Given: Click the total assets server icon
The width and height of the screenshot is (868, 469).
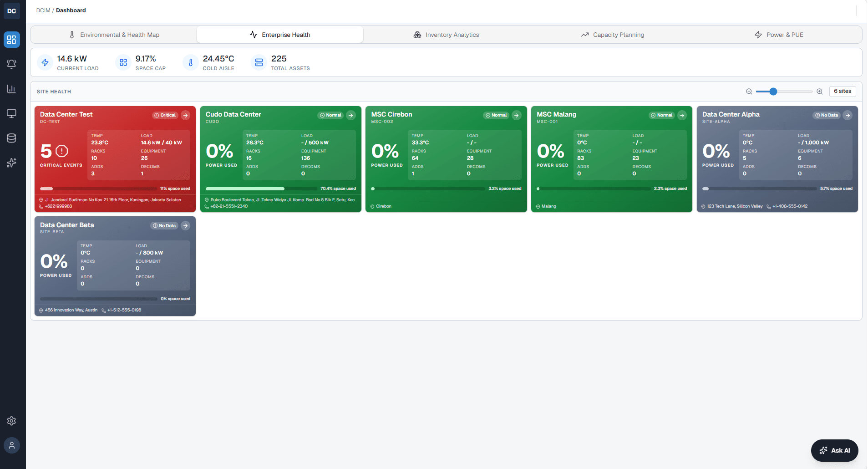Looking at the screenshot, I should [x=259, y=62].
